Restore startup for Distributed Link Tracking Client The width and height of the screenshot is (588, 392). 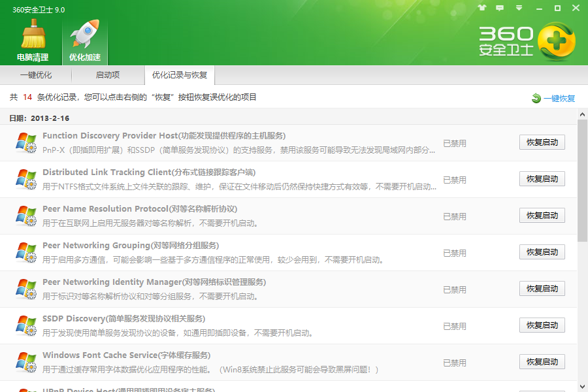click(542, 179)
